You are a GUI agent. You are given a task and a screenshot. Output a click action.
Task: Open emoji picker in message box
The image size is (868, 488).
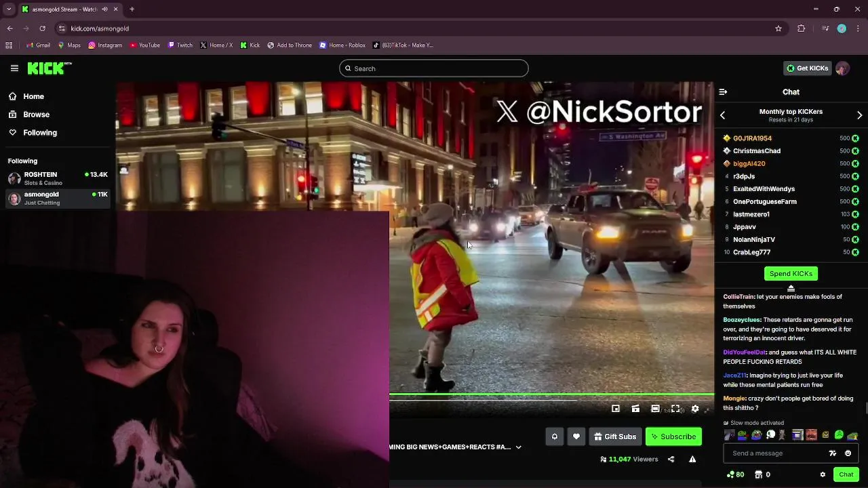coord(848,453)
